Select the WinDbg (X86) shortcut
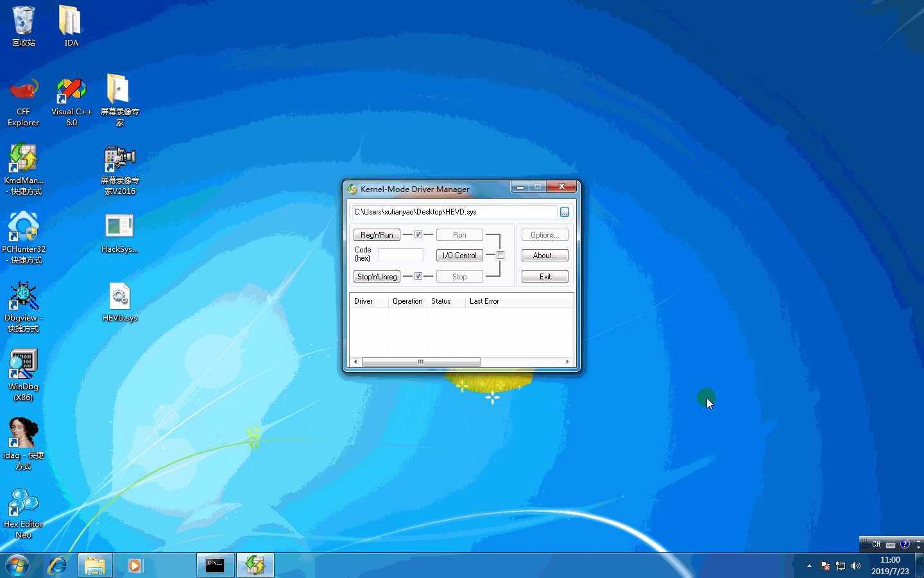 click(23, 376)
